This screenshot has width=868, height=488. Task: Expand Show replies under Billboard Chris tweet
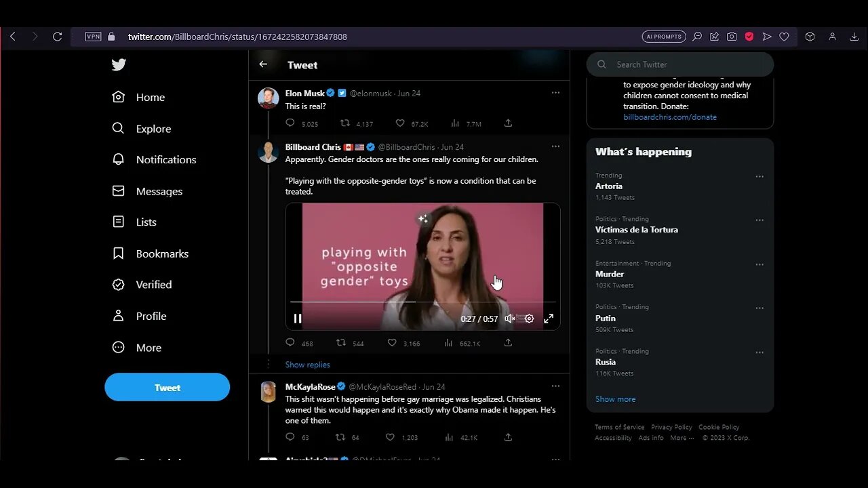coord(307,365)
